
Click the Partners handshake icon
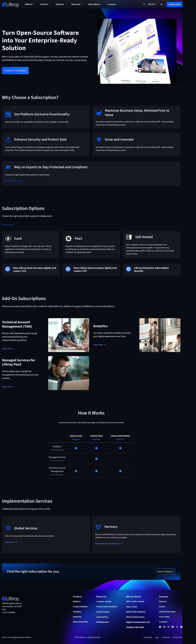(98, 526)
